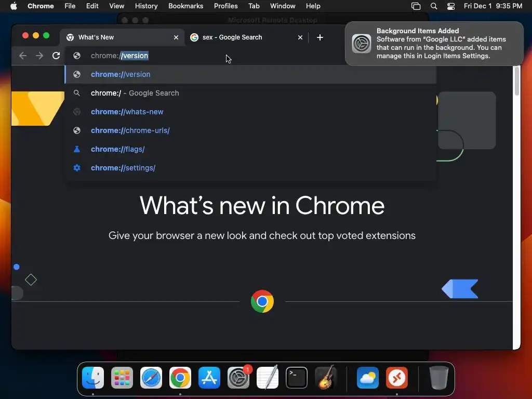Click the gear icon beside chrome://settings/
Viewport: 532px width, 399px height.
pyautogui.click(x=77, y=168)
